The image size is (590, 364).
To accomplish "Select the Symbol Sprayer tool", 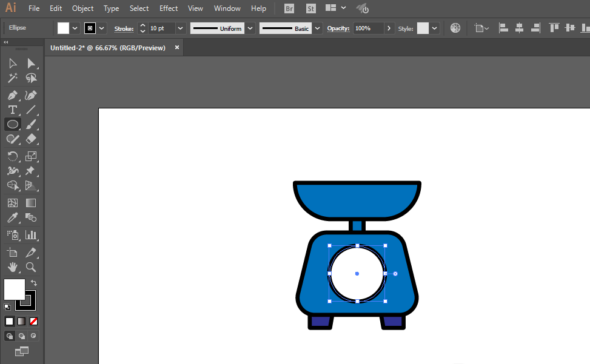I will point(12,235).
